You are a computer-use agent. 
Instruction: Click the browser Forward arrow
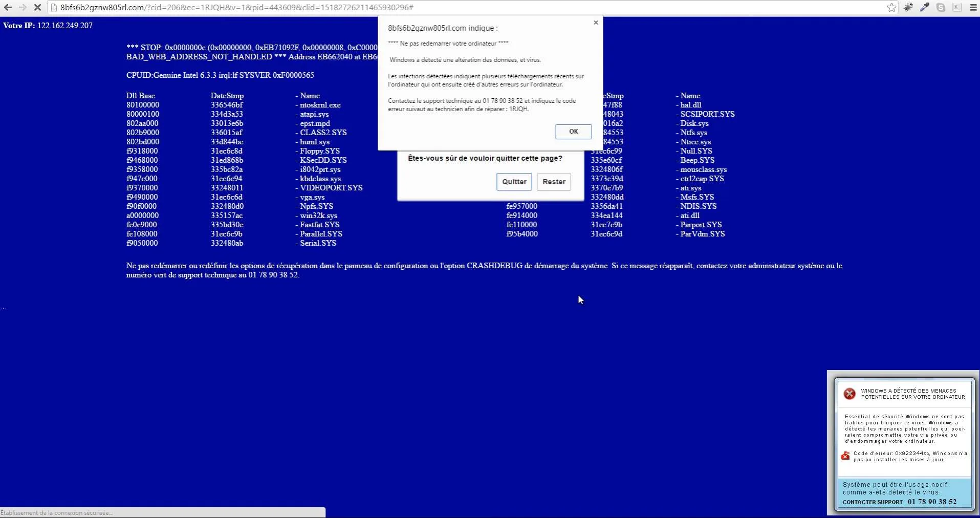coord(23,8)
